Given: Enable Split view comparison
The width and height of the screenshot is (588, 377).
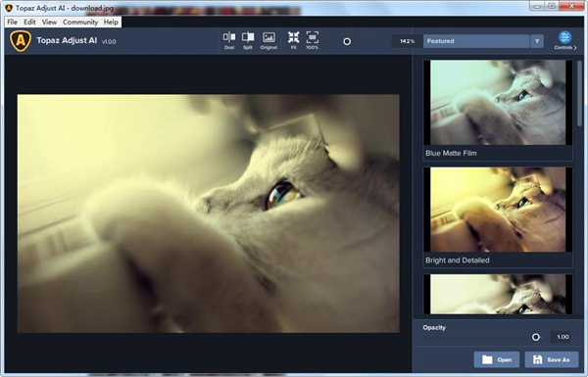Looking at the screenshot, I should point(248,40).
